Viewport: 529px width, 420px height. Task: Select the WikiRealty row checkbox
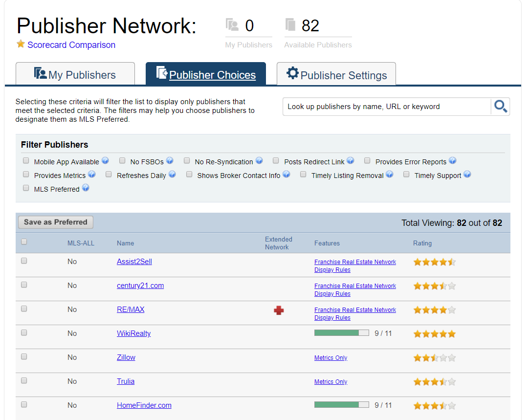coord(24,332)
